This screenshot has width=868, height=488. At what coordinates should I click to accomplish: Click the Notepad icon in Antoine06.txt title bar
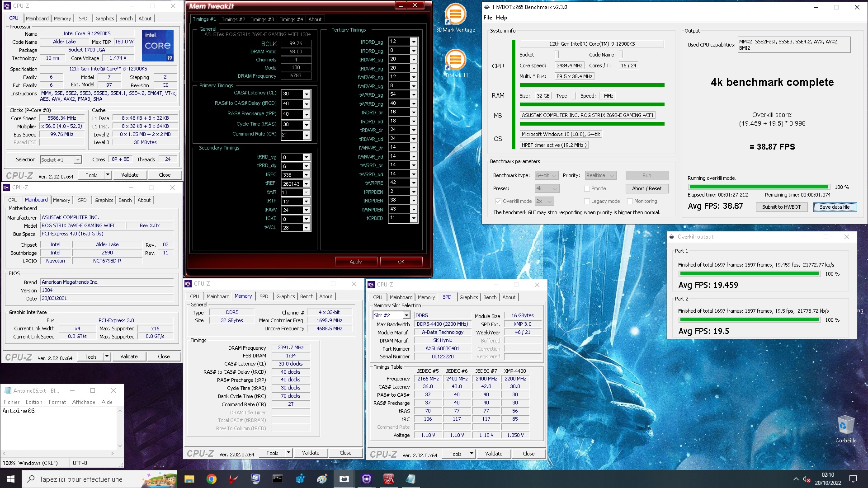click(7, 390)
